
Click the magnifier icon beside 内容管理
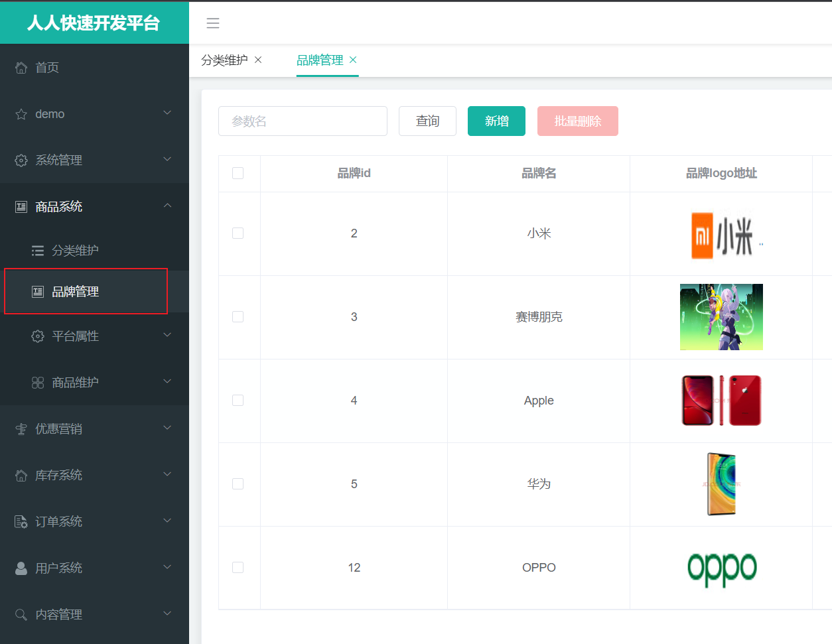click(21, 615)
